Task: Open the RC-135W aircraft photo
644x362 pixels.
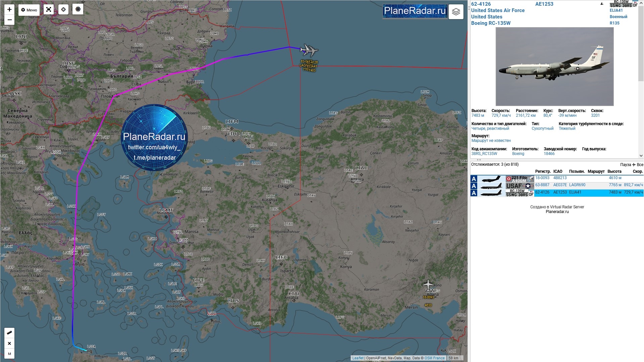Action: tap(554, 66)
